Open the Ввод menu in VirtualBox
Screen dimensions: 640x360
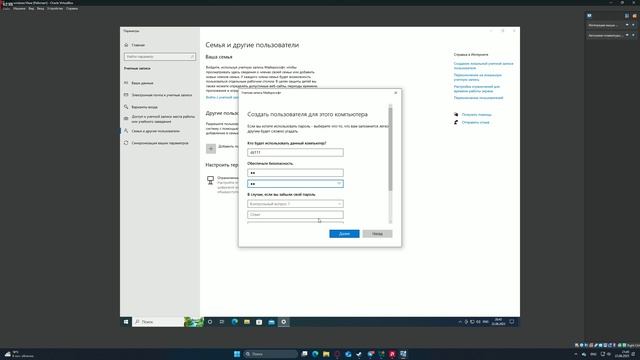coord(40,8)
